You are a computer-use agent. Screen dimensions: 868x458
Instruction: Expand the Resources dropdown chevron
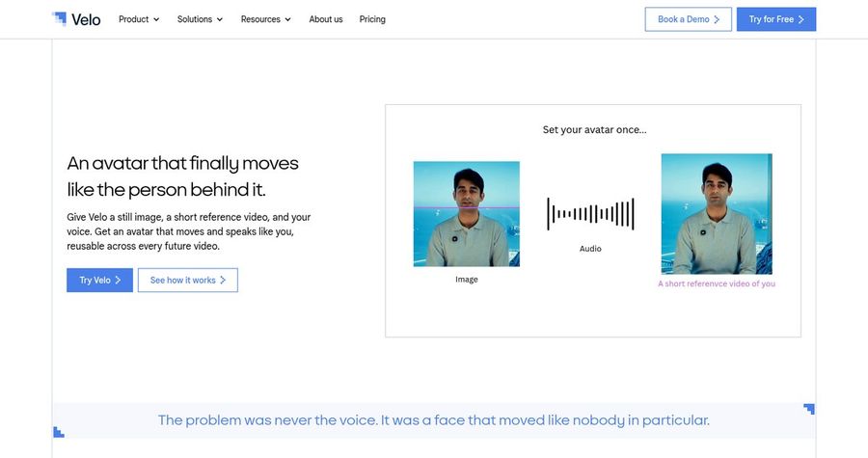point(287,19)
